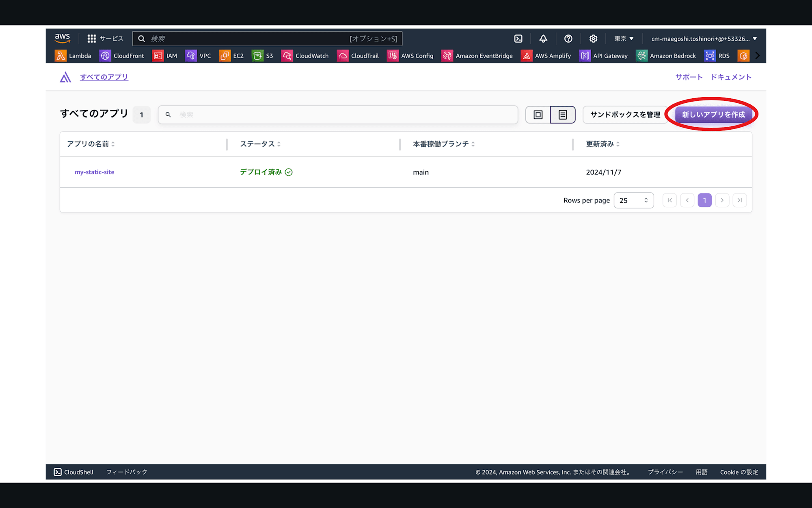The height and width of the screenshot is (508, 812).
Task: Click the 2024/11/7 date cell
Action: pos(603,172)
